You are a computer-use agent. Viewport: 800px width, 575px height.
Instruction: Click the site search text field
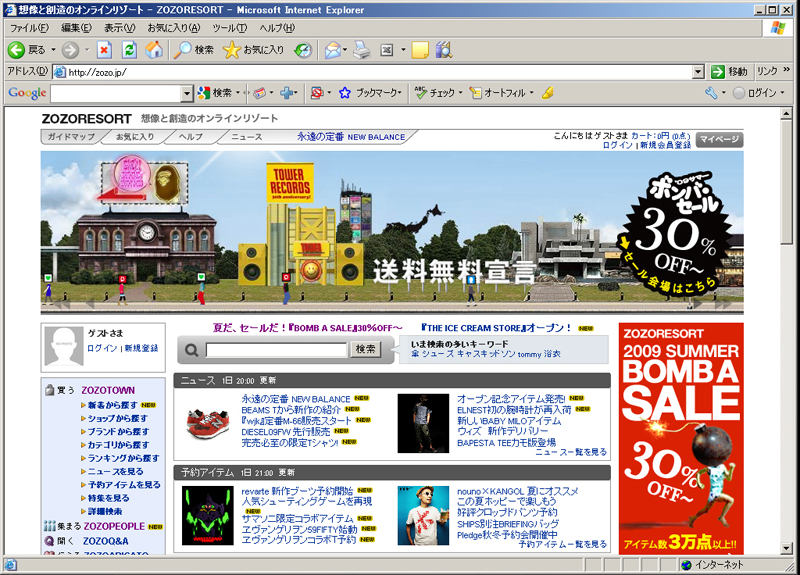point(276,350)
